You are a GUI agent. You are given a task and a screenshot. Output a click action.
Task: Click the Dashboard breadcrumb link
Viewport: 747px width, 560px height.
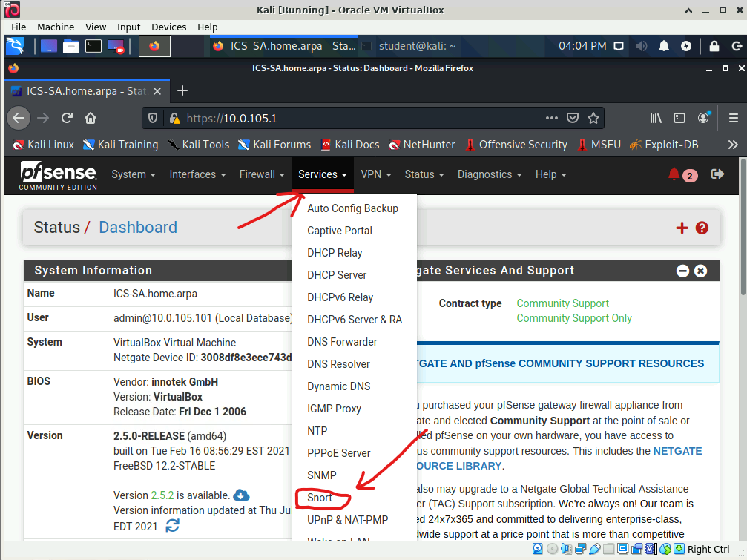[x=138, y=228]
